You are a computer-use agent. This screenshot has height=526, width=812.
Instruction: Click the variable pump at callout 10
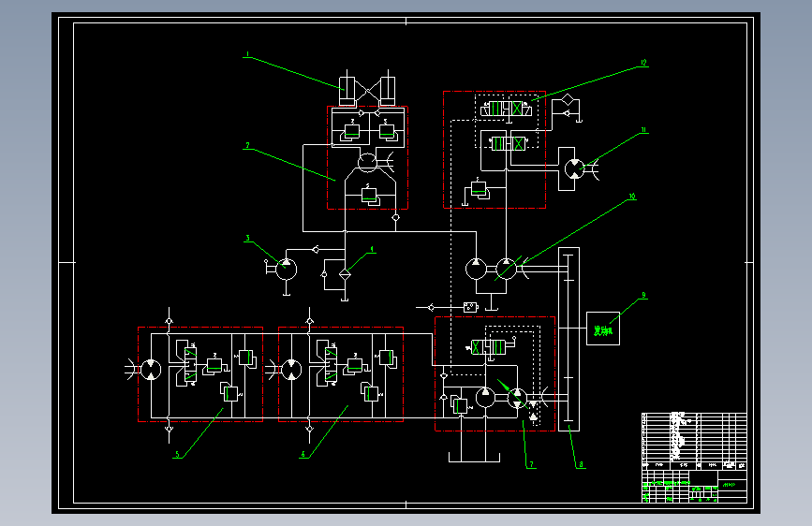click(506, 270)
